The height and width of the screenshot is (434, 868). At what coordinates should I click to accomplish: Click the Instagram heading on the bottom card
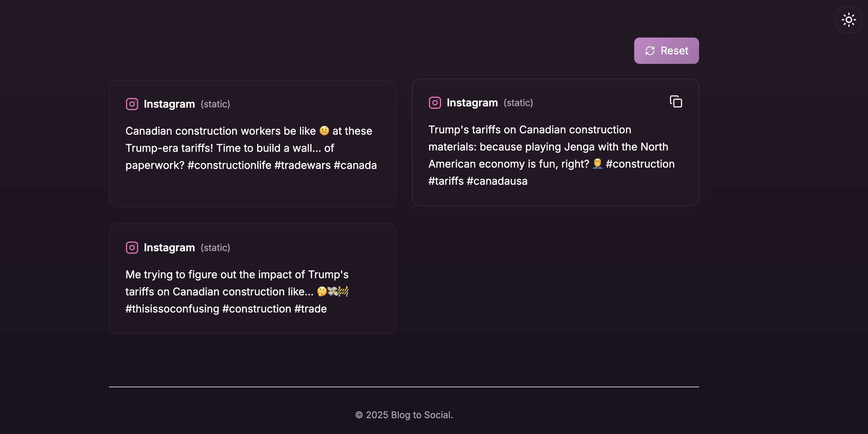coord(169,248)
